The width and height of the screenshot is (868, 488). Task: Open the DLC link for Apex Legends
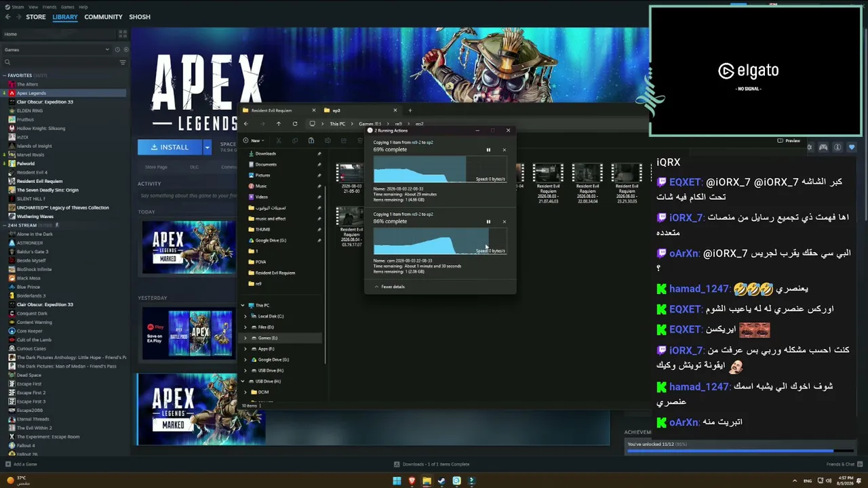click(x=194, y=167)
